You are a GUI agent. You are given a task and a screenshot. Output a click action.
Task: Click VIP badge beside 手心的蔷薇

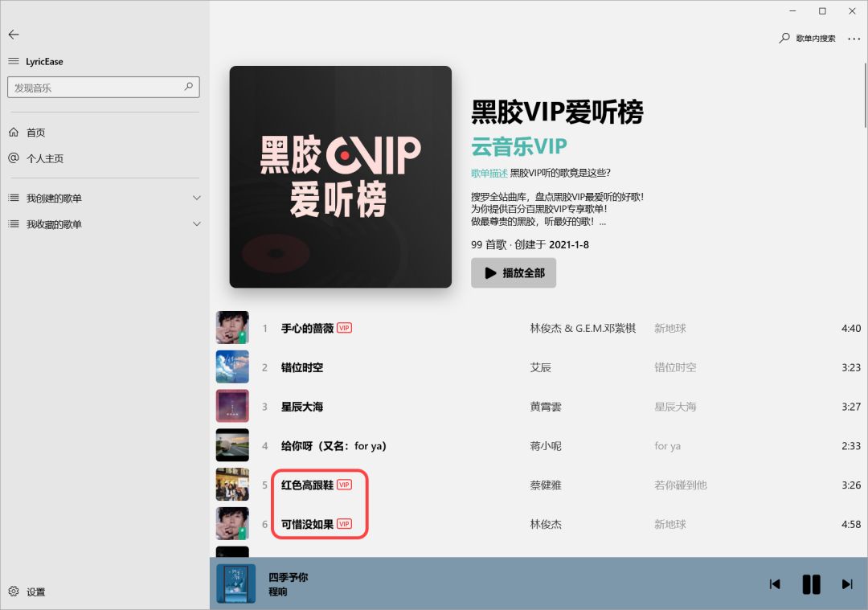(344, 328)
